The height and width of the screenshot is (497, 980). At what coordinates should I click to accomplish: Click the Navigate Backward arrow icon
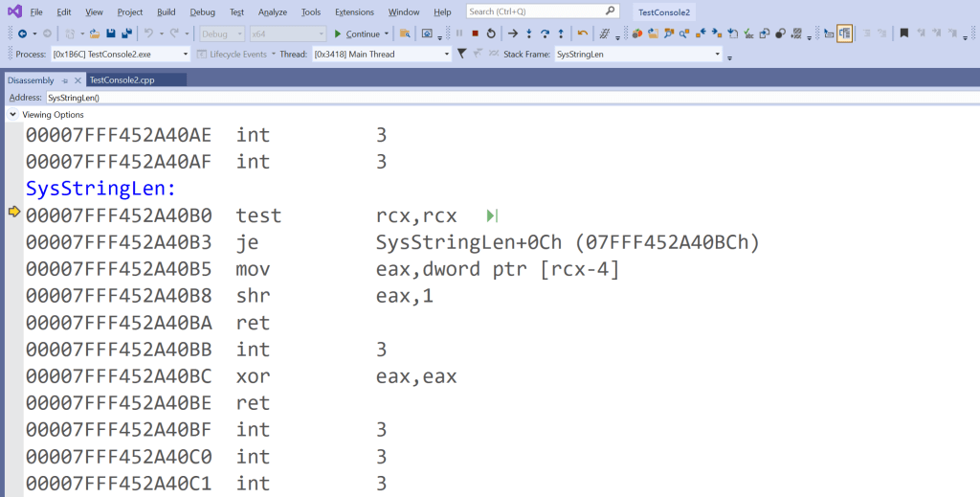click(23, 34)
